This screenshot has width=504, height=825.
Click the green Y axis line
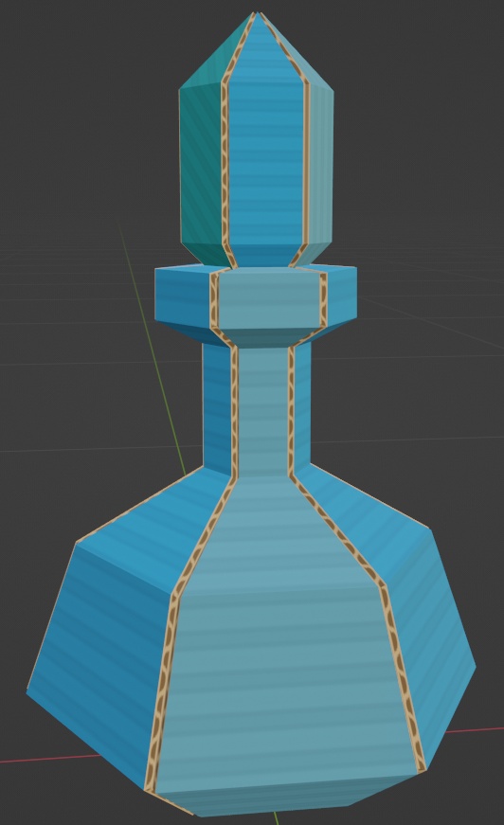153,348
